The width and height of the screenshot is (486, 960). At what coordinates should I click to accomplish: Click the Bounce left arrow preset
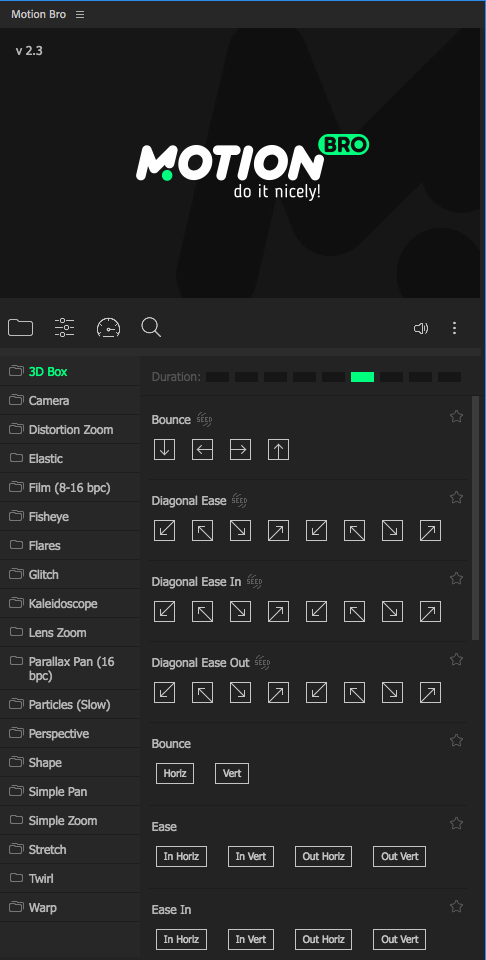click(x=203, y=450)
